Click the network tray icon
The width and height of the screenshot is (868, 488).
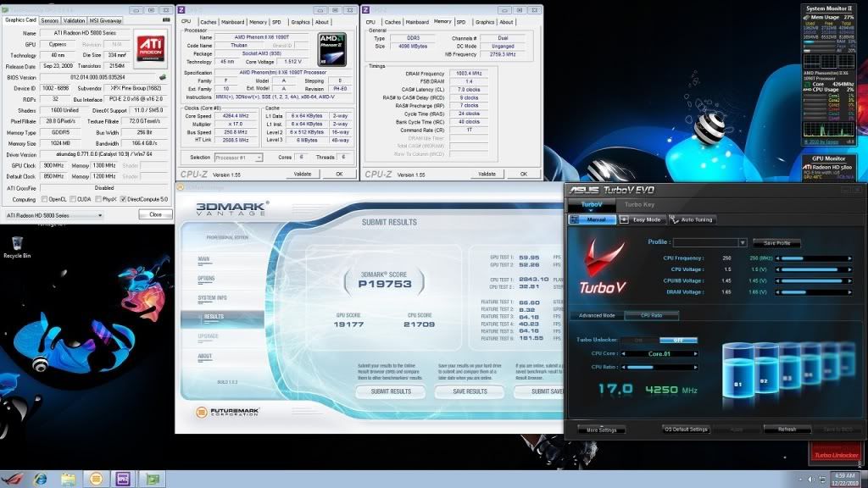point(822,480)
